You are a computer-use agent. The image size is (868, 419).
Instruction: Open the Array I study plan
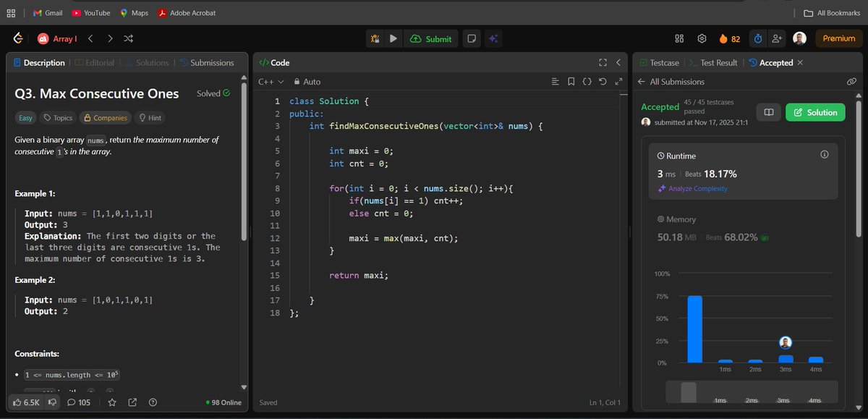coord(57,39)
